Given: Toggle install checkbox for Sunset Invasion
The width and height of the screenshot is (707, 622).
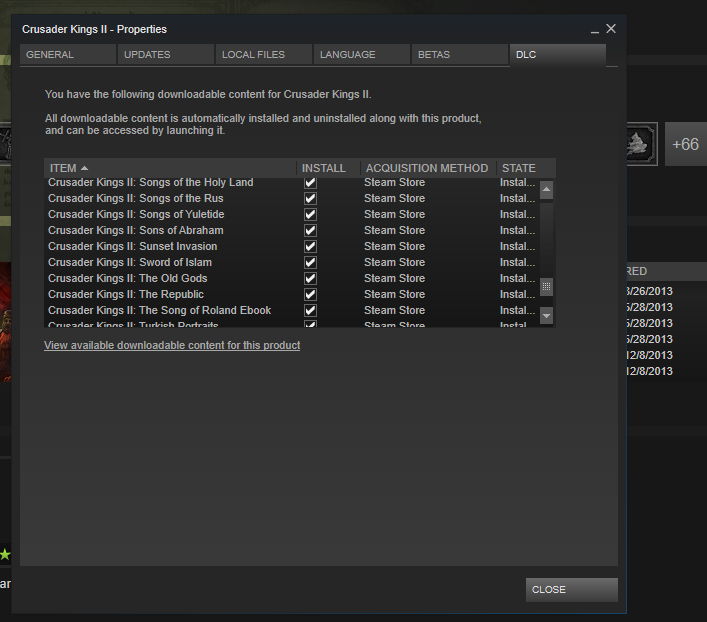Looking at the screenshot, I should (310, 247).
